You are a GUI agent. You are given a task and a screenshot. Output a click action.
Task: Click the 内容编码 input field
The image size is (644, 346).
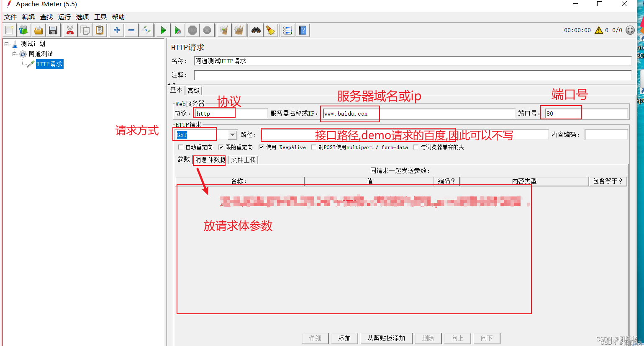point(606,135)
